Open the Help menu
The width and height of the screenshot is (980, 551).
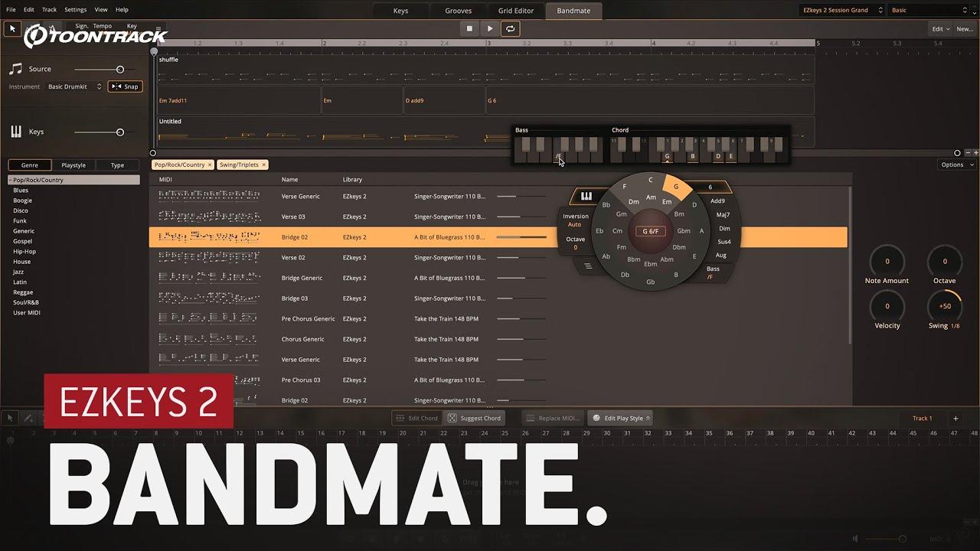[122, 10]
